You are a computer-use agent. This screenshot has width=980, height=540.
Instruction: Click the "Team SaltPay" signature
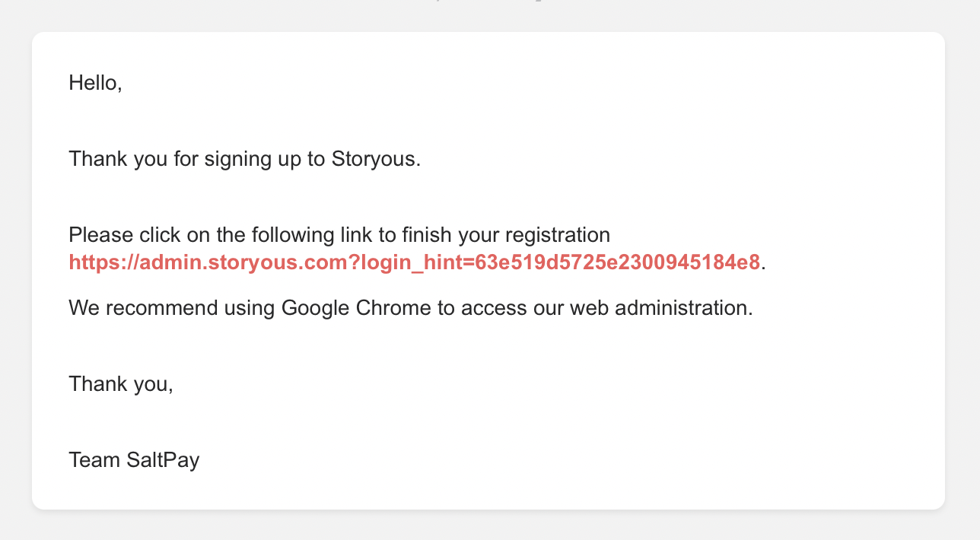coord(134,460)
